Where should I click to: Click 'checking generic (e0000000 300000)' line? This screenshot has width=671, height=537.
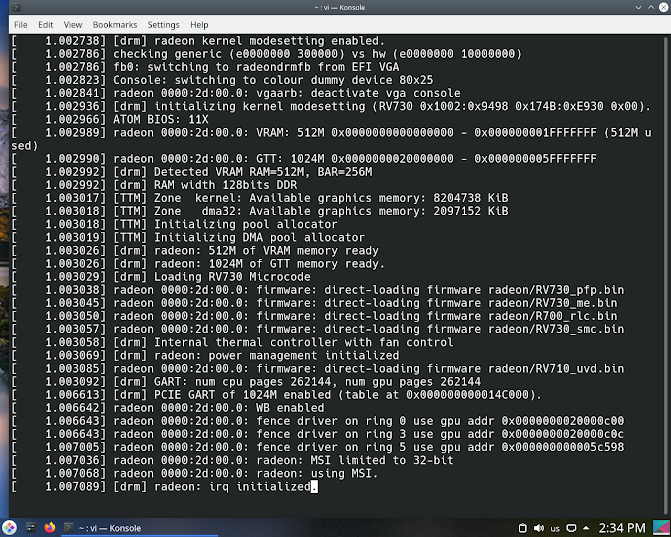[317, 54]
